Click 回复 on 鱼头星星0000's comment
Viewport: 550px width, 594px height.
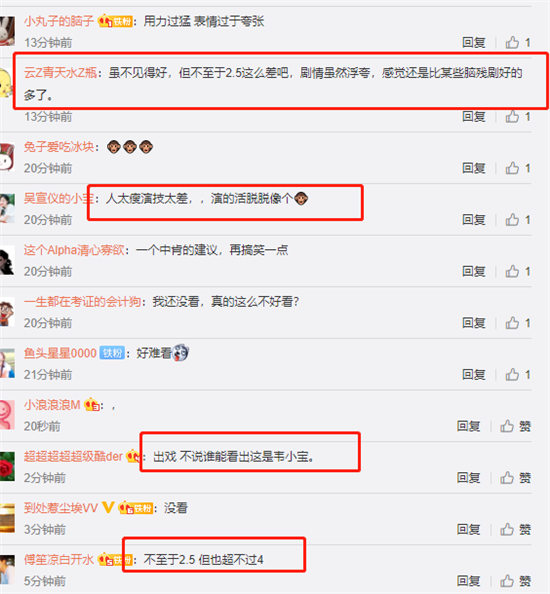pos(473,375)
